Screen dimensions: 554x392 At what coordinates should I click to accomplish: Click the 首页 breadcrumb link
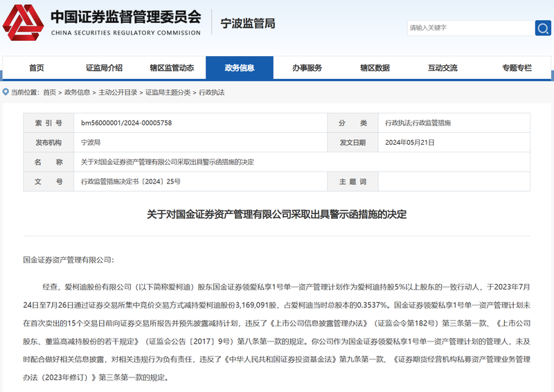coord(49,93)
